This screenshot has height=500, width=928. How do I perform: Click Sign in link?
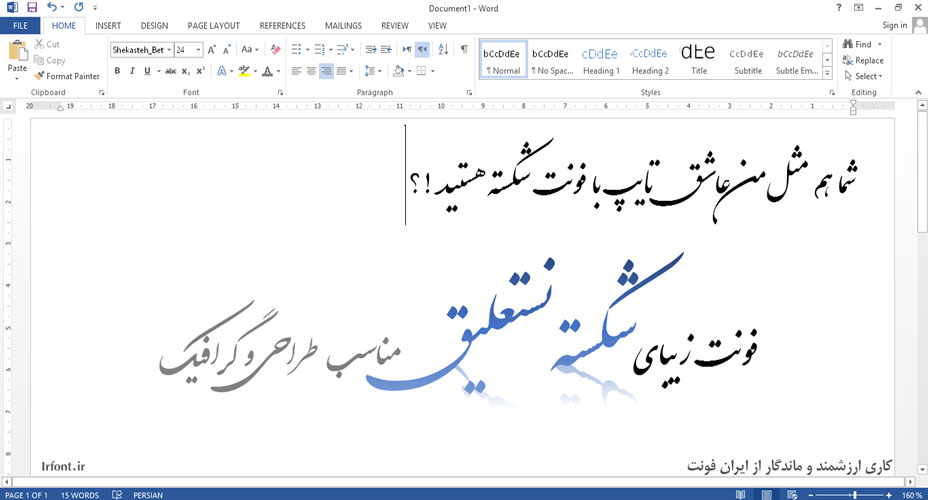pyautogui.click(x=895, y=26)
